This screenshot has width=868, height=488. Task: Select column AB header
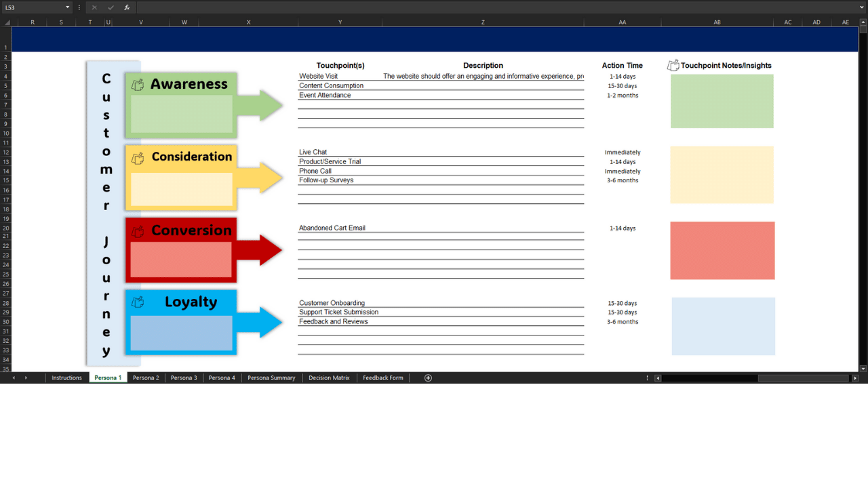tap(717, 22)
